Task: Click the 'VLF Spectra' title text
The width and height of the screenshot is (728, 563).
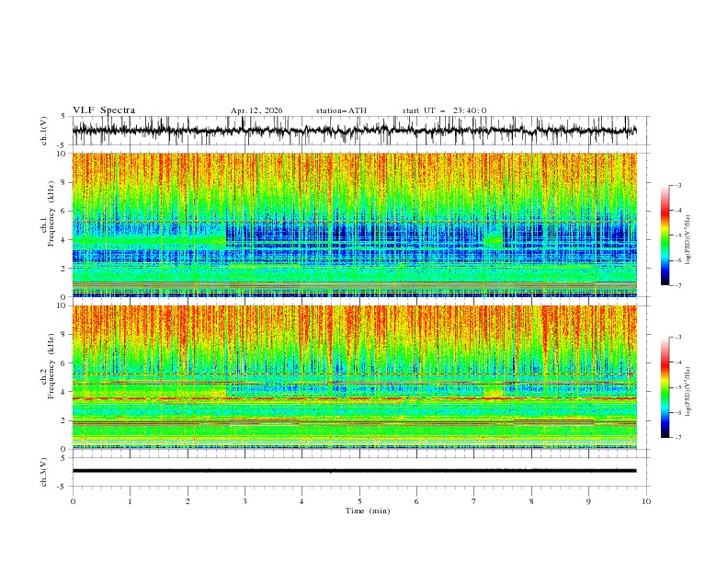Action: coord(104,110)
